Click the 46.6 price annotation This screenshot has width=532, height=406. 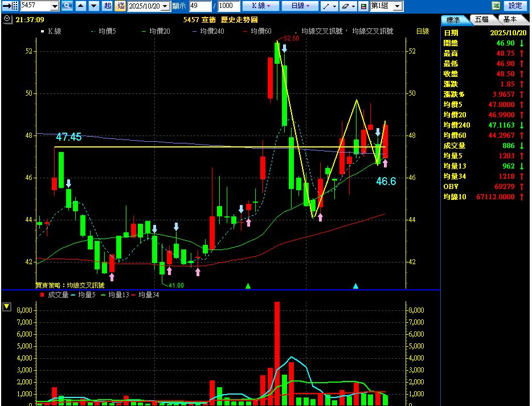coord(386,181)
